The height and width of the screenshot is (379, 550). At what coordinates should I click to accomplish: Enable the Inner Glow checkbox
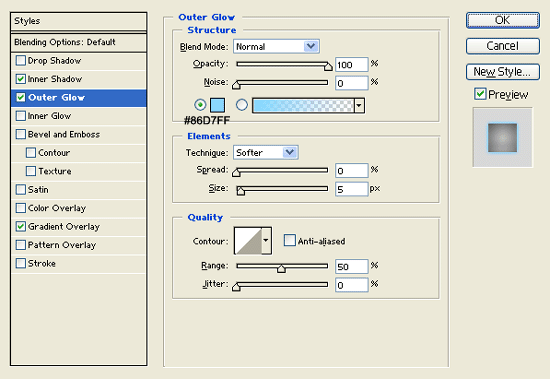tap(21, 116)
